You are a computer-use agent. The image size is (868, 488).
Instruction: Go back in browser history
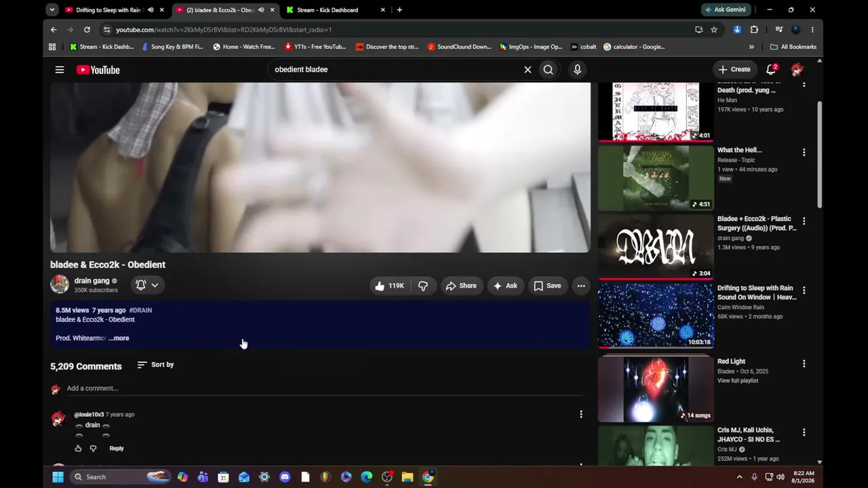tap(54, 30)
